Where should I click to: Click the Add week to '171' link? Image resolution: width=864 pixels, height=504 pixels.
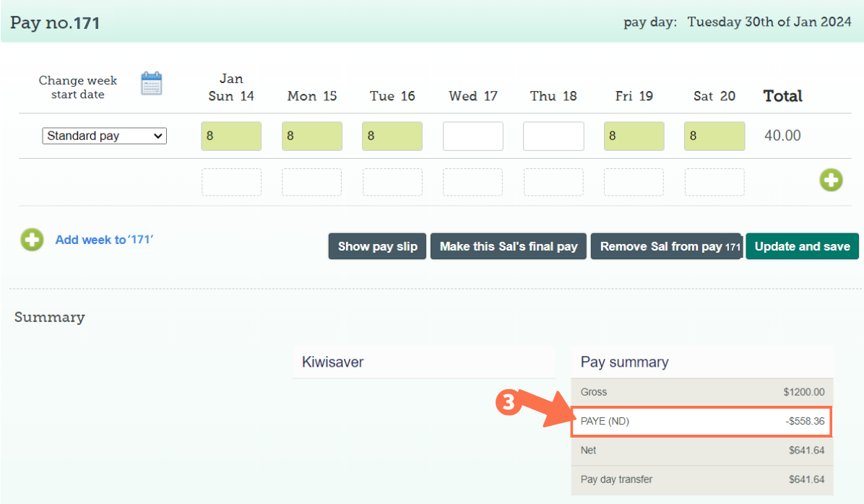104,240
